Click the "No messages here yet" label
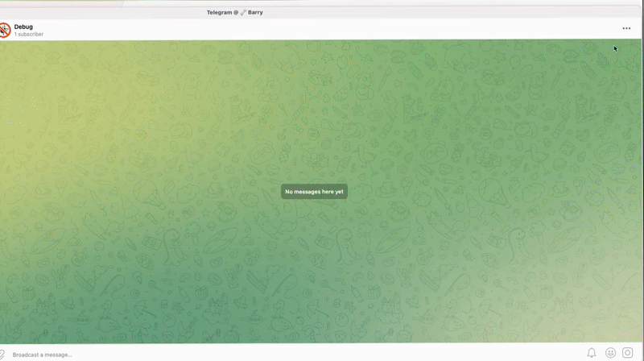This screenshot has width=644, height=361. coord(314,192)
